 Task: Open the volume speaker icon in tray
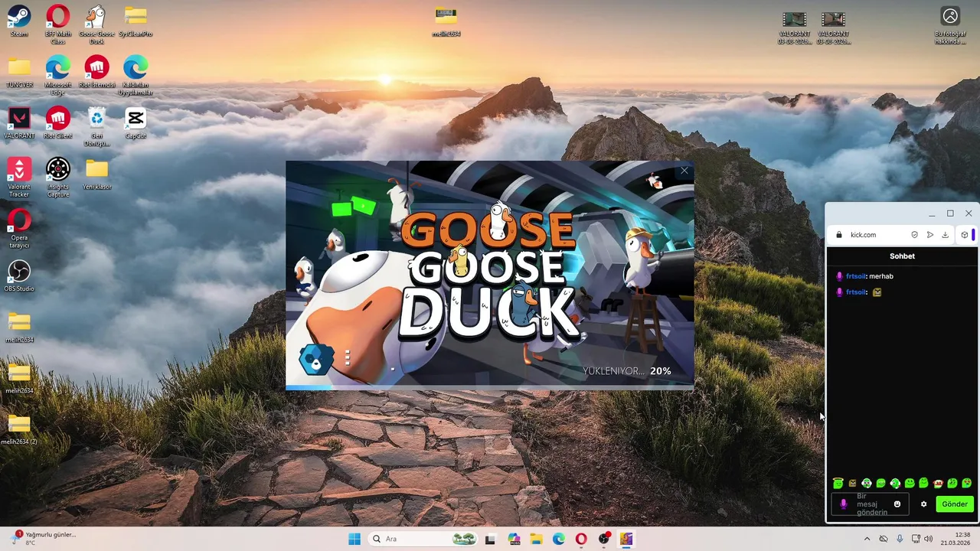928,539
